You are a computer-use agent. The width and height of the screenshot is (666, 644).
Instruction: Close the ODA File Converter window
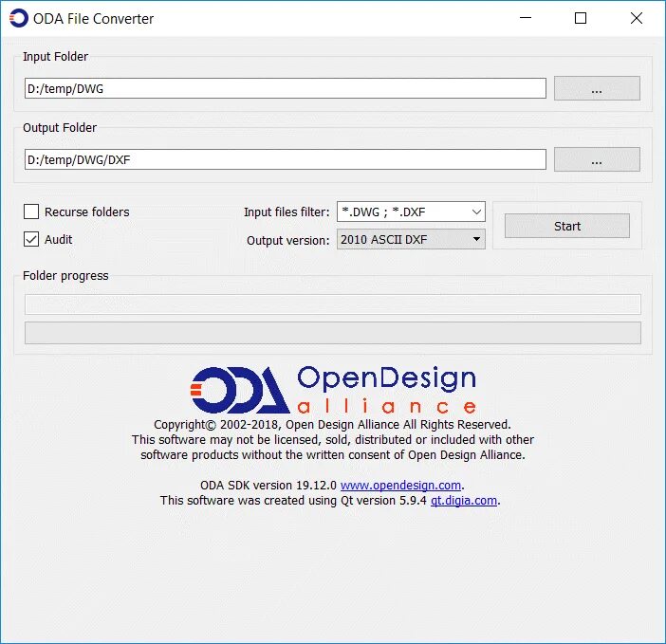click(x=637, y=18)
